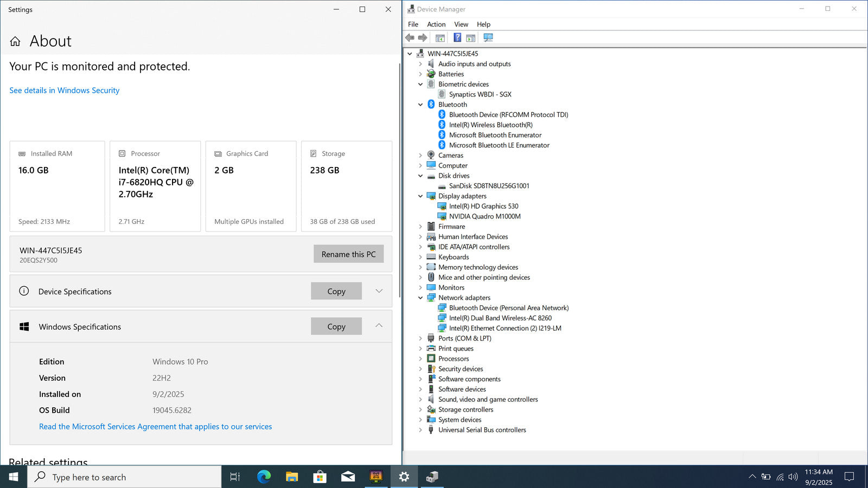Click taskbar search box
The height and width of the screenshot is (488, 868).
tap(124, 477)
